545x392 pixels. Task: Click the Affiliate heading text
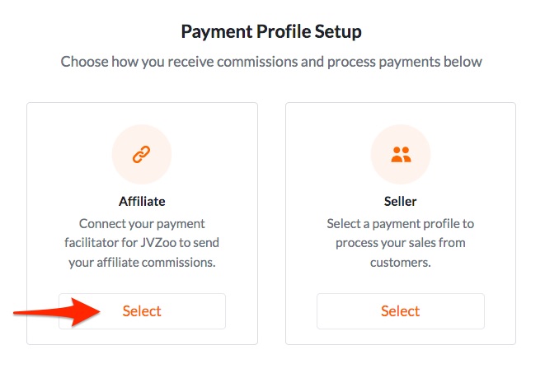coord(142,202)
